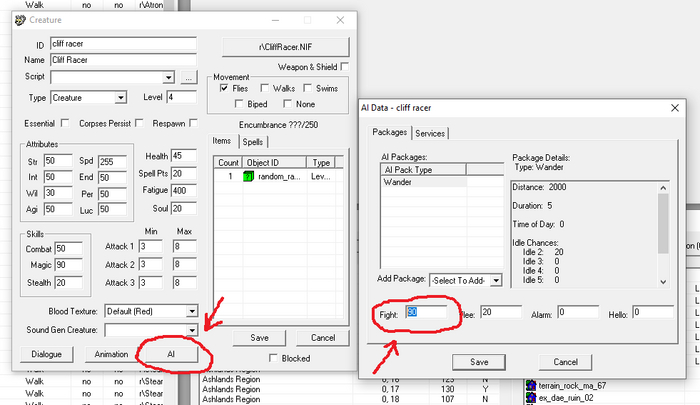Enable the Weapon & Shield checkbox
700x405 pixels.
(x=344, y=67)
